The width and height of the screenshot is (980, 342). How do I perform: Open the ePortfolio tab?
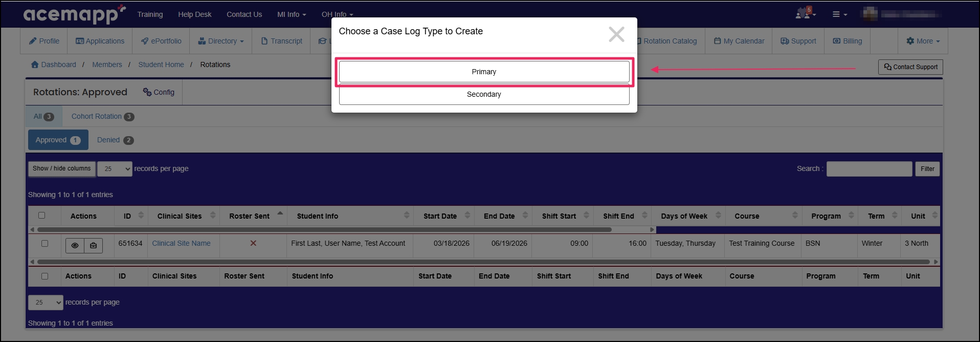[x=161, y=41]
